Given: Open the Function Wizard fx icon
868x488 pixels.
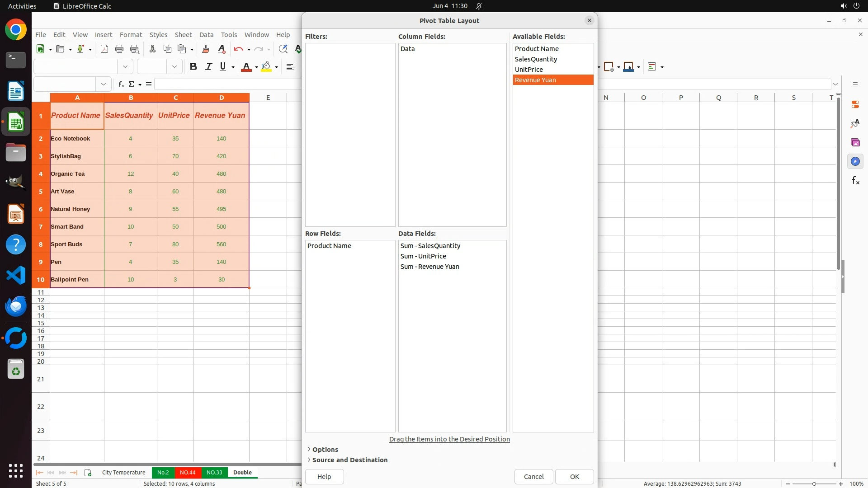Looking at the screenshot, I should [121, 84].
